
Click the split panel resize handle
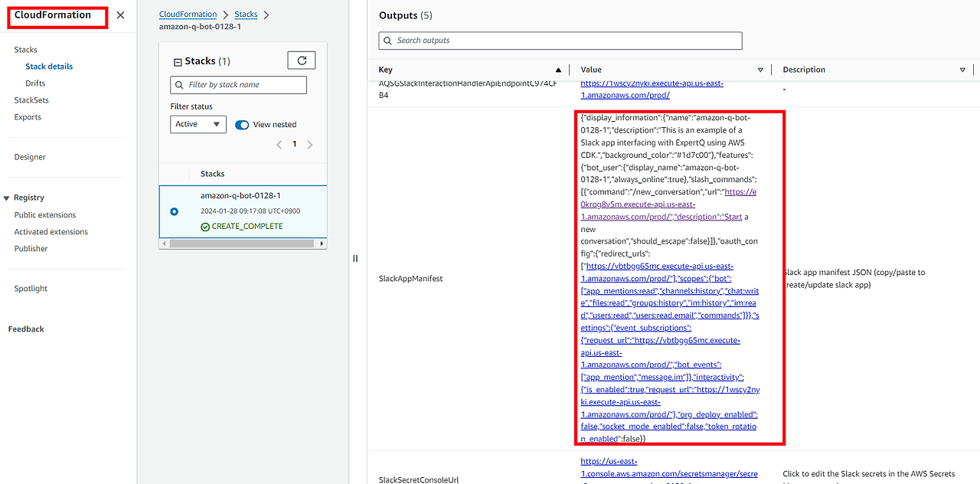pos(355,258)
